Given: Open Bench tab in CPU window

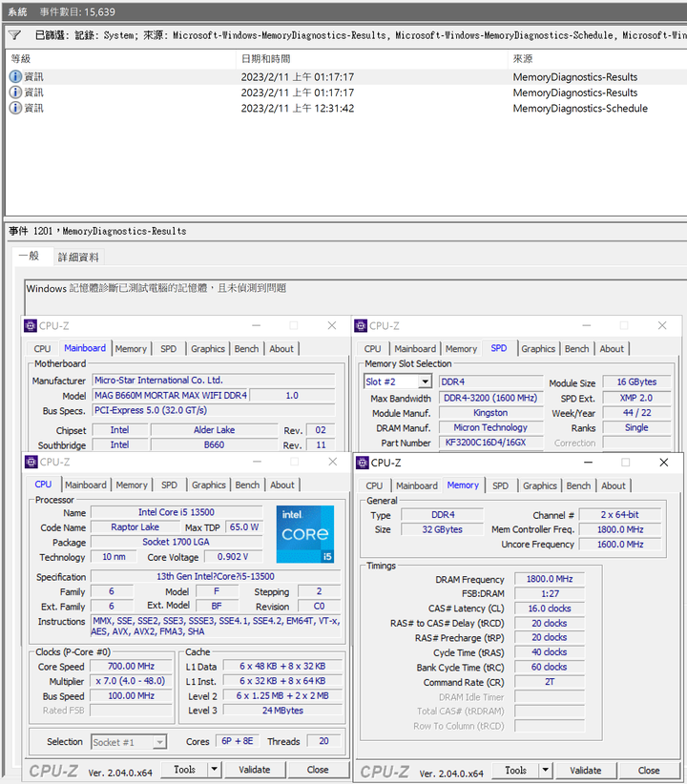Looking at the screenshot, I should (x=247, y=485).
